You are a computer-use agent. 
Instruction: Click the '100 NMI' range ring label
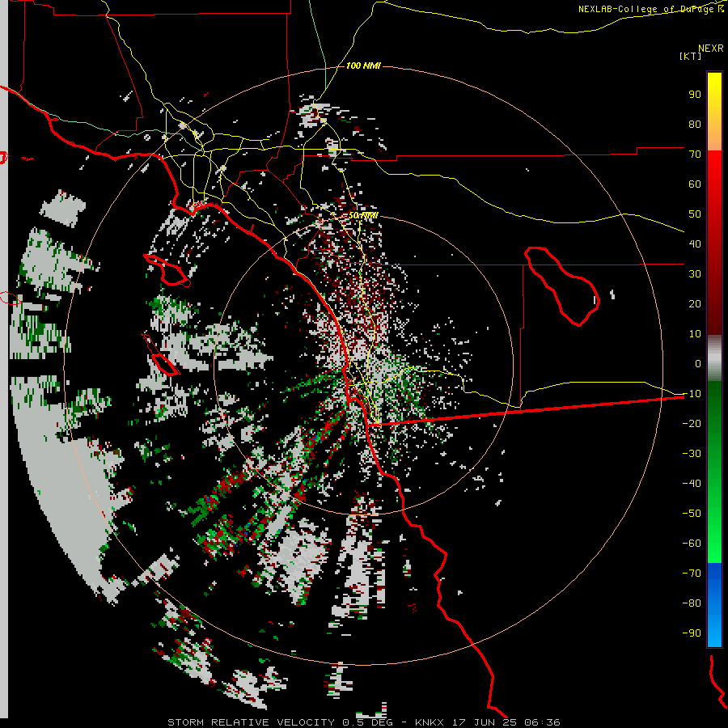363,66
